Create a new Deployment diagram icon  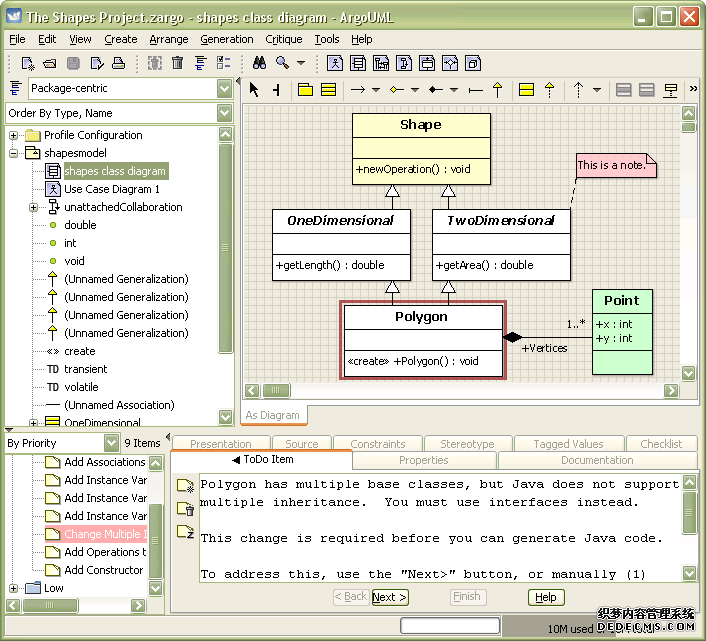point(473,63)
